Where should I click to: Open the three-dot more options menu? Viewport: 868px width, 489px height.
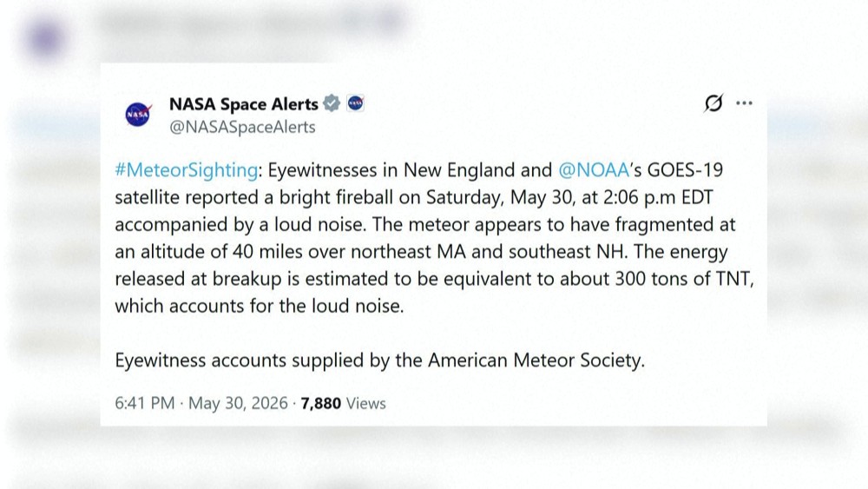pos(744,103)
